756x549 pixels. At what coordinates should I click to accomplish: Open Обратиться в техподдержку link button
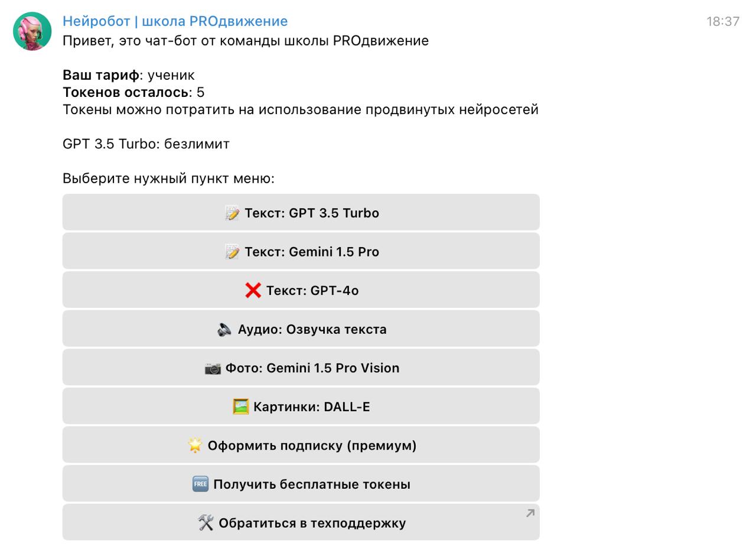301,523
